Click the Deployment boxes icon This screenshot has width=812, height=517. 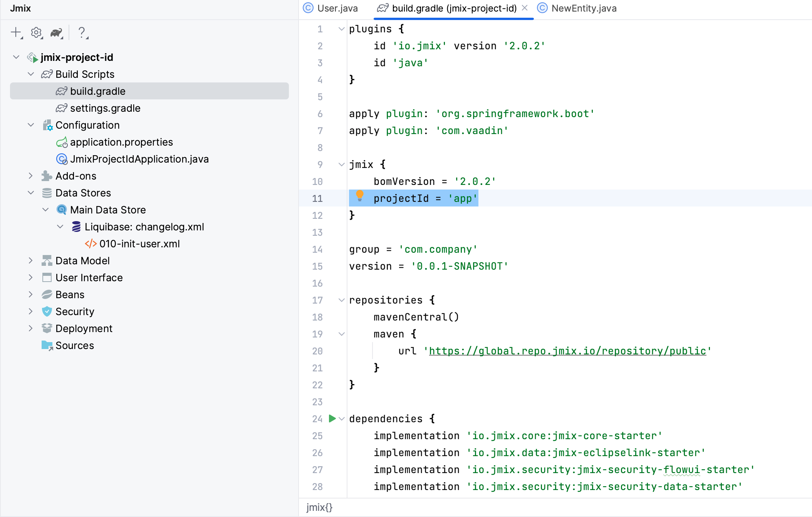[47, 328]
